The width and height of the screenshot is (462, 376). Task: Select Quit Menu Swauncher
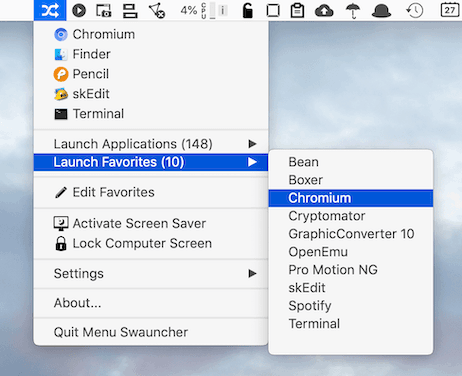click(151, 332)
